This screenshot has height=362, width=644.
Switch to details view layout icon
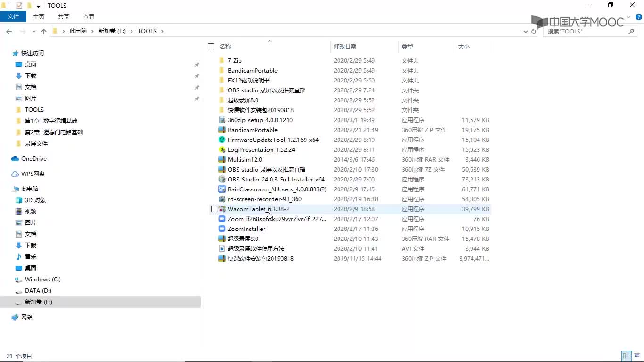point(627,356)
